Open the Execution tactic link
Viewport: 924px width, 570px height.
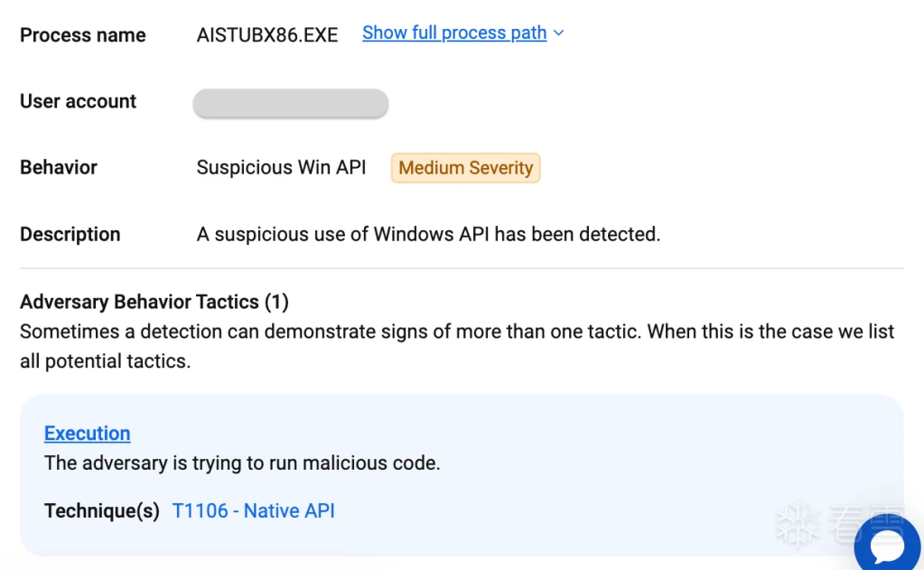[x=87, y=434]
